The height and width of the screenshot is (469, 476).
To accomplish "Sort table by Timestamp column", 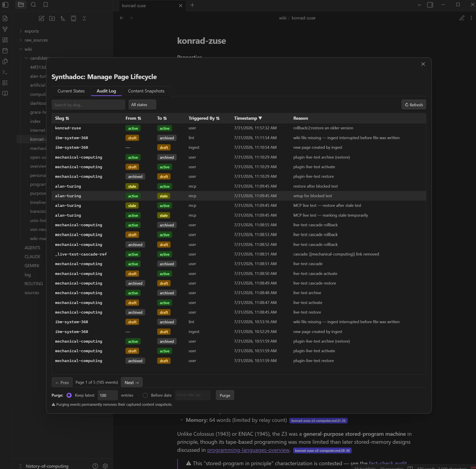I will pyautogui.click(x=248, y=118).
